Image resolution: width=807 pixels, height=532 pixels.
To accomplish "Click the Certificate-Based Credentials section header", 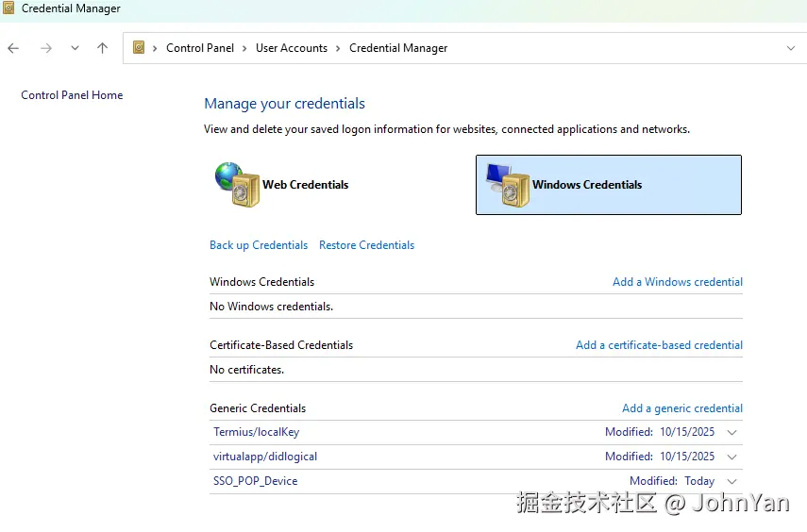I will point(281,345).
